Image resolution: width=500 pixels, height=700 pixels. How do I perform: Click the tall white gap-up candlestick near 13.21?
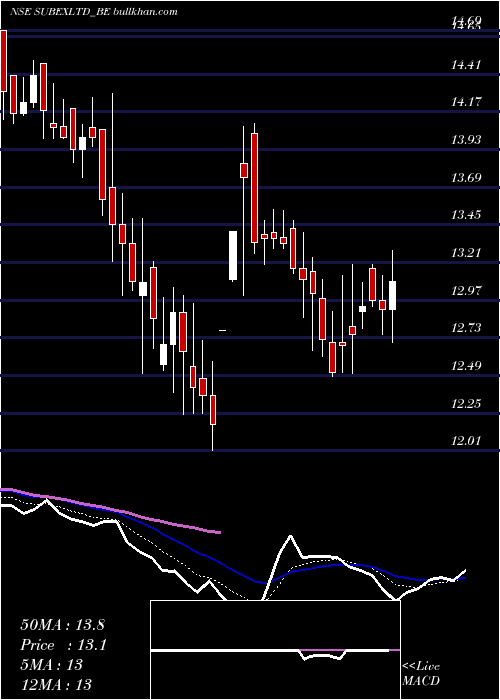tap(233, 256)
